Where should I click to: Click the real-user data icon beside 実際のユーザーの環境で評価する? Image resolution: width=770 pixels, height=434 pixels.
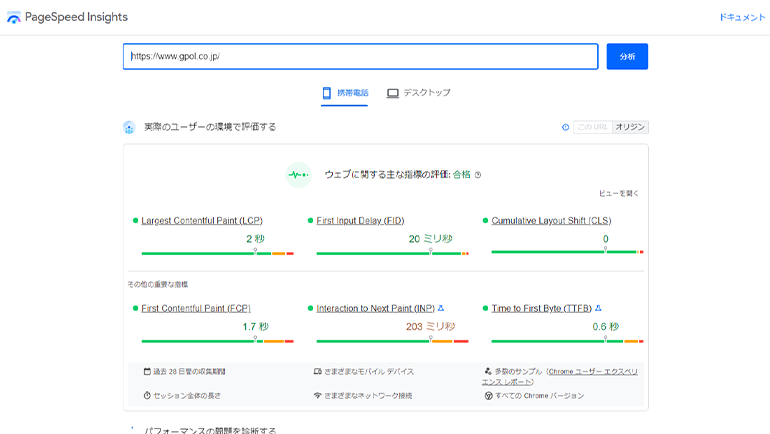[129, 127]
